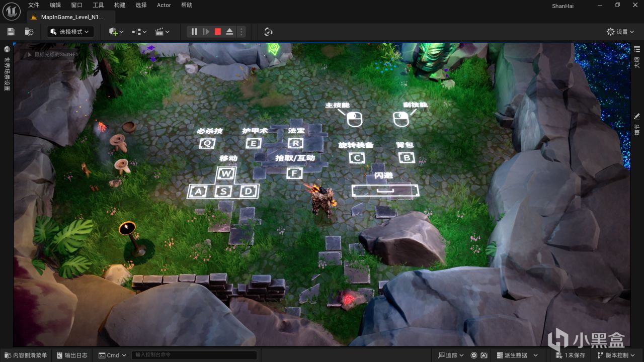Restore down the editor window

618,5
